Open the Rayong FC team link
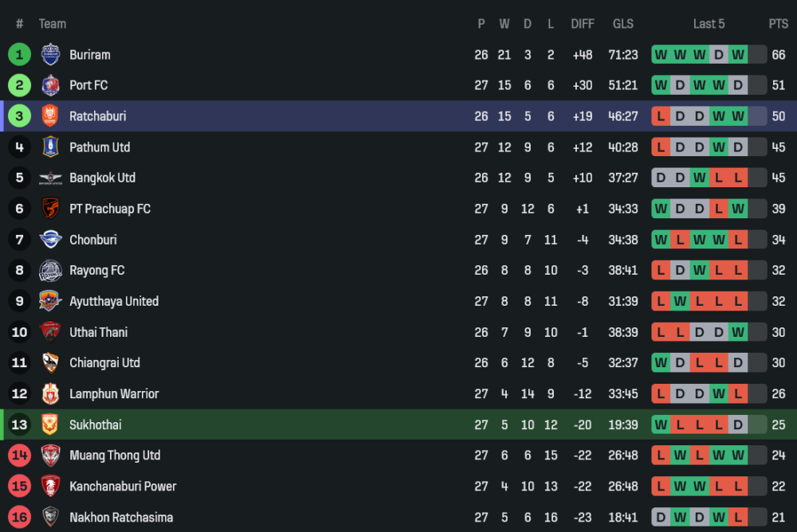 click(x=96, y=271)
